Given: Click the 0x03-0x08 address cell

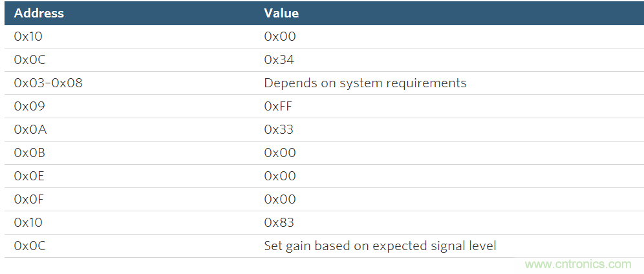Looking at the screenshot, I should click(x=48, y=83).
